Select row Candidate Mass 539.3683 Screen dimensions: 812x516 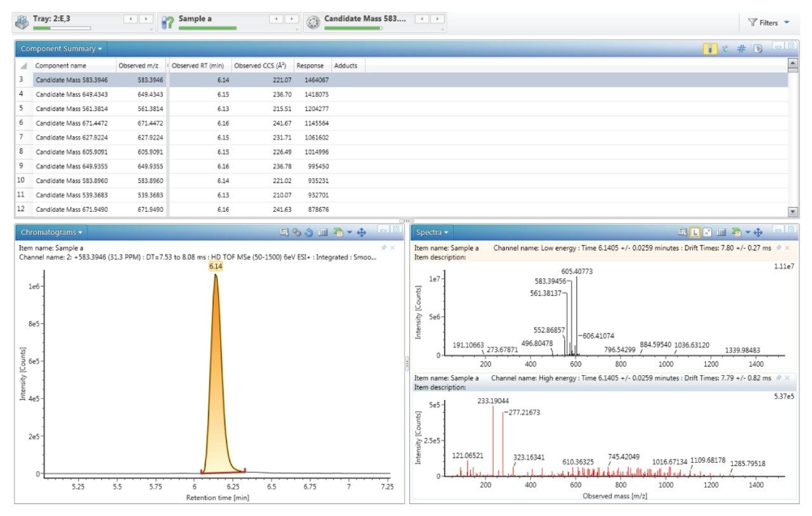[402, 195]
